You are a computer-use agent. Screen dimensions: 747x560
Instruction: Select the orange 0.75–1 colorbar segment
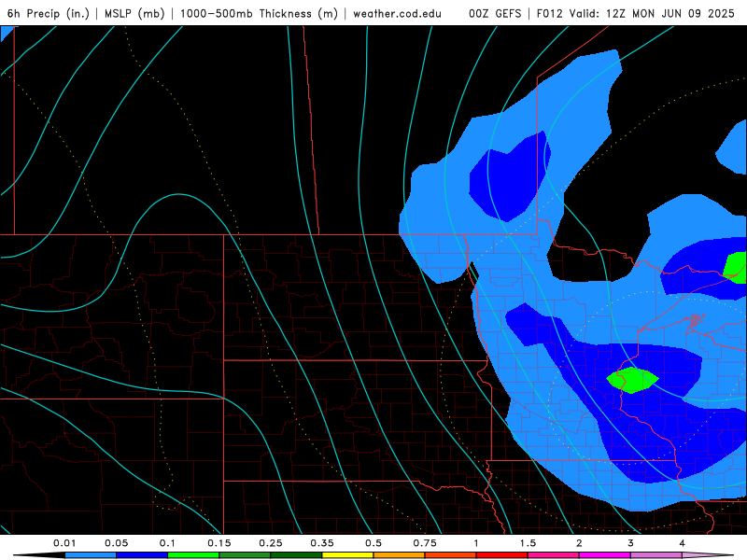coord(451,555)
